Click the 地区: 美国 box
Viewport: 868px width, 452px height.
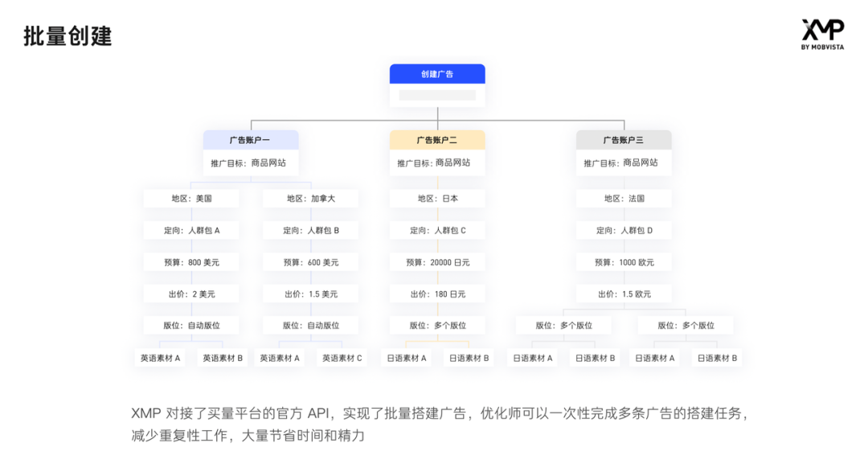[191, 199]
